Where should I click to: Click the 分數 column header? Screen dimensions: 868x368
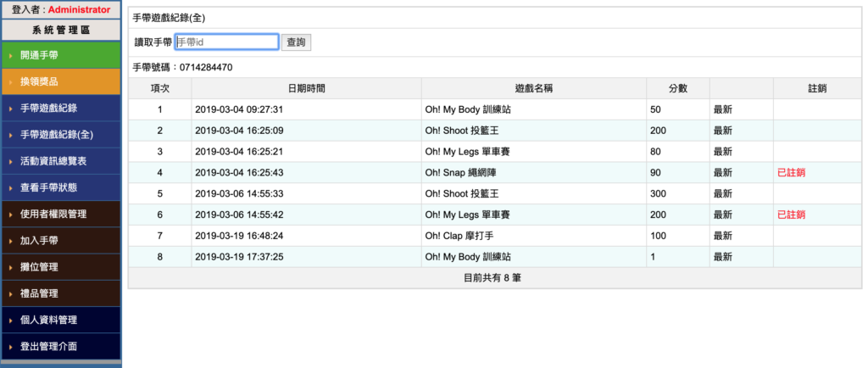(677, 88)
